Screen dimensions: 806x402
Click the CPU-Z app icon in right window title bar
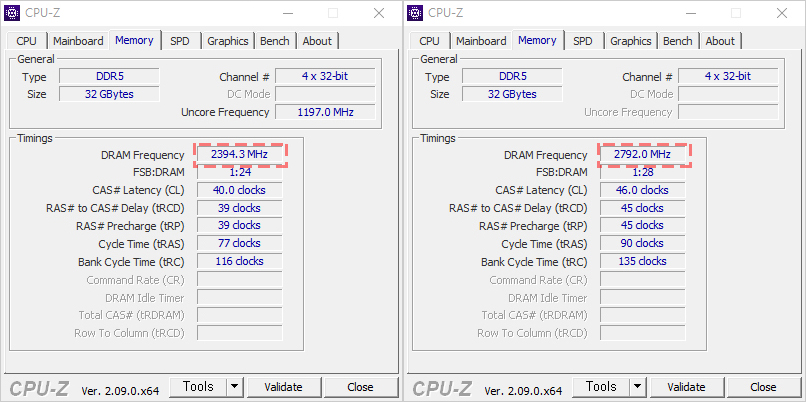[415, 13]
